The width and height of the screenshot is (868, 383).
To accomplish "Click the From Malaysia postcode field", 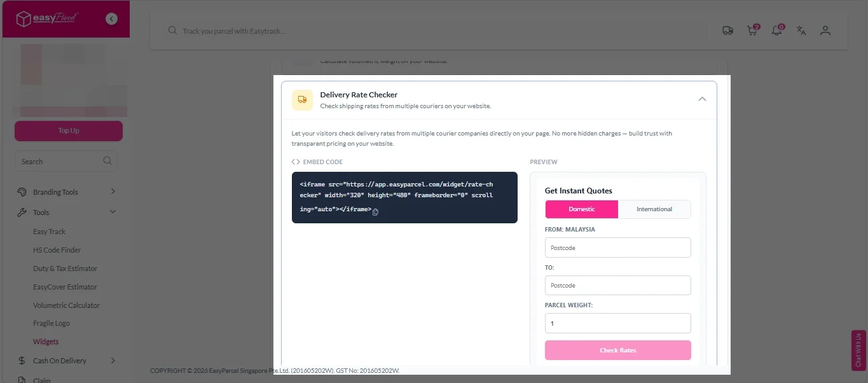I will point(618,247).
